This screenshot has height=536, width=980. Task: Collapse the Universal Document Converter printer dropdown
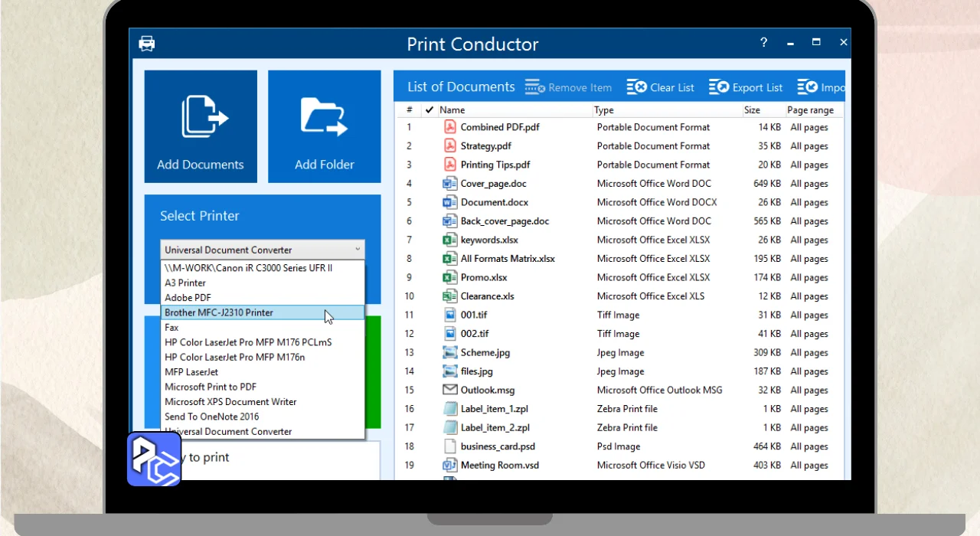pyautogui.click(x=357, y=250)
